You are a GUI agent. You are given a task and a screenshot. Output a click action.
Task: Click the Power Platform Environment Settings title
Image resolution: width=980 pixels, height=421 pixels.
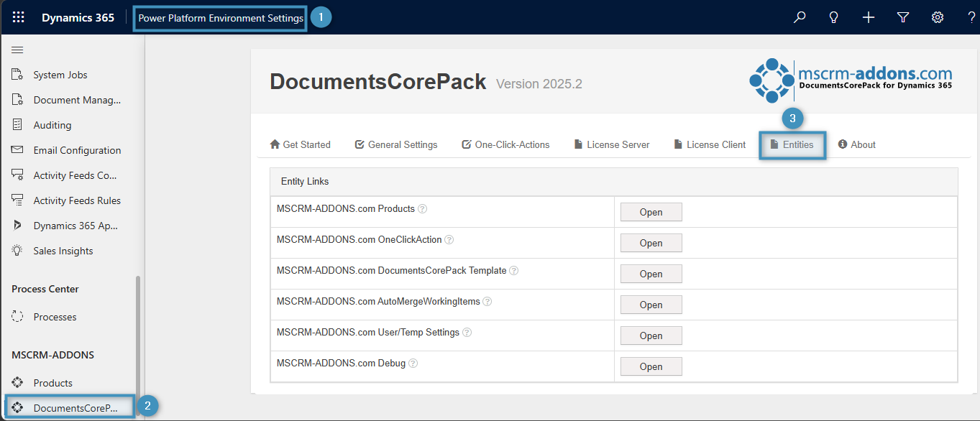click(220, 18)
